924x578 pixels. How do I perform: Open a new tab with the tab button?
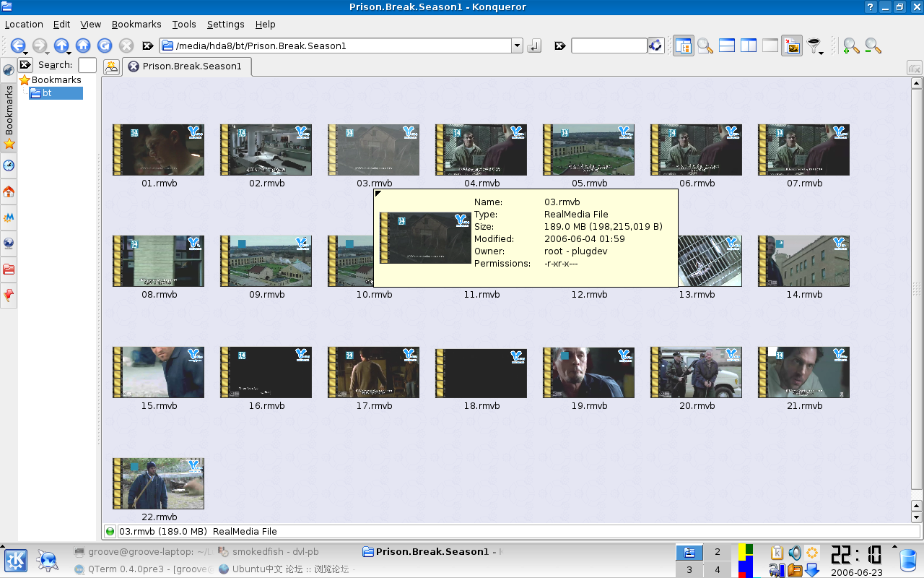tap(111, 67)
